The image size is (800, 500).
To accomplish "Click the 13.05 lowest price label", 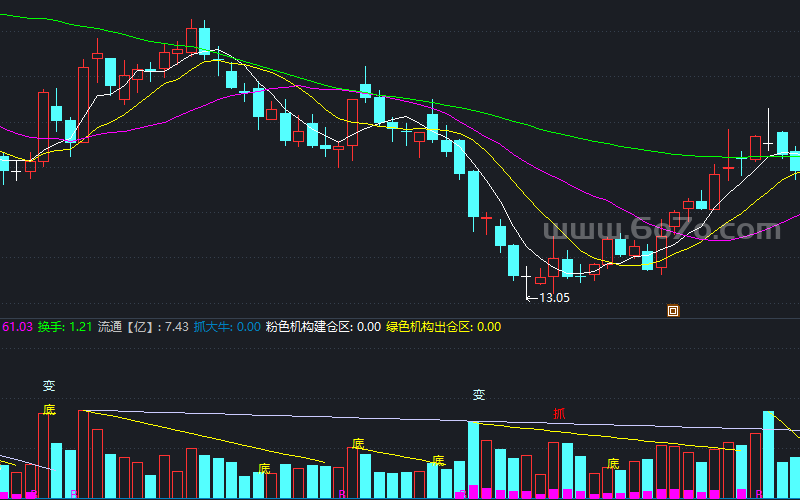I will pos(553,297).
